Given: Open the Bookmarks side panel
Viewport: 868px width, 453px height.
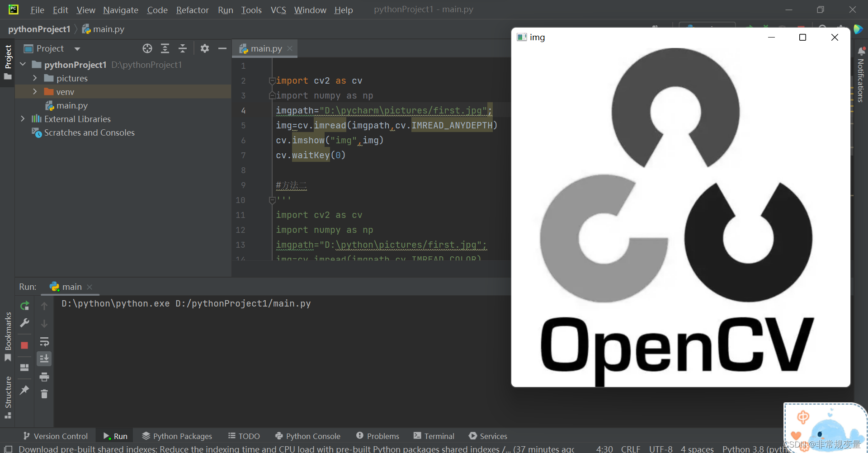Looking at the screenshot, I should [8, 337].
